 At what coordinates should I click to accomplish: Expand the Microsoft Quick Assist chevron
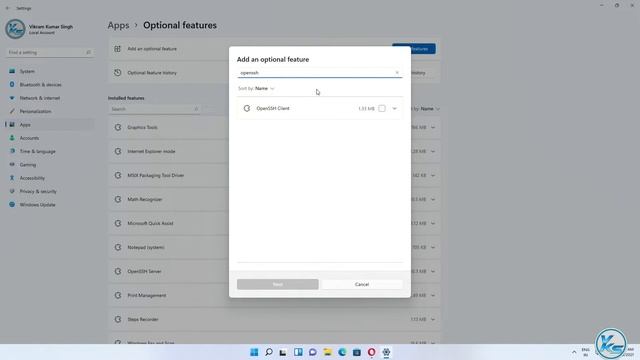pos(433,224)
